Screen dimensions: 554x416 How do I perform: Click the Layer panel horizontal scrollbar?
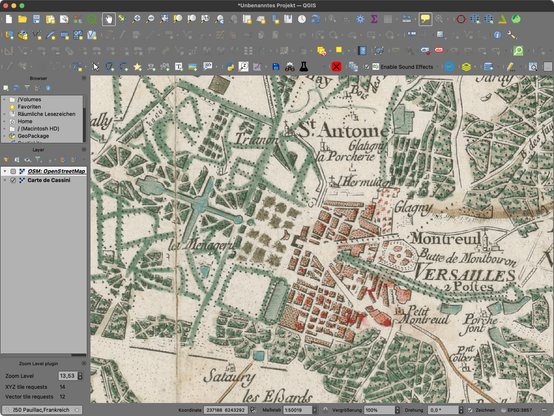click(x=79, y=355)
